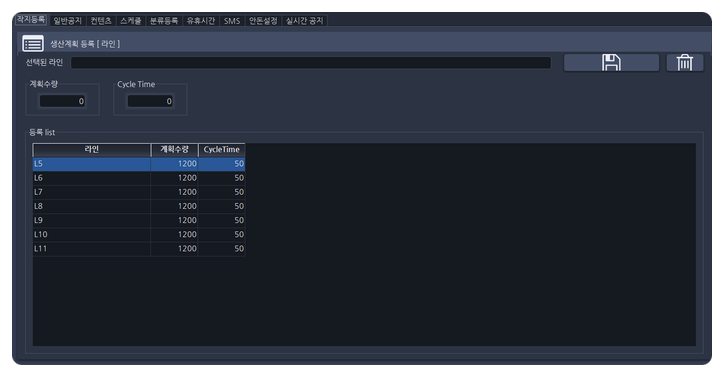The height and width of the screenshot is (377, 724).
Task: Switch to the 컨텐츠 tab
Action: 101,20
